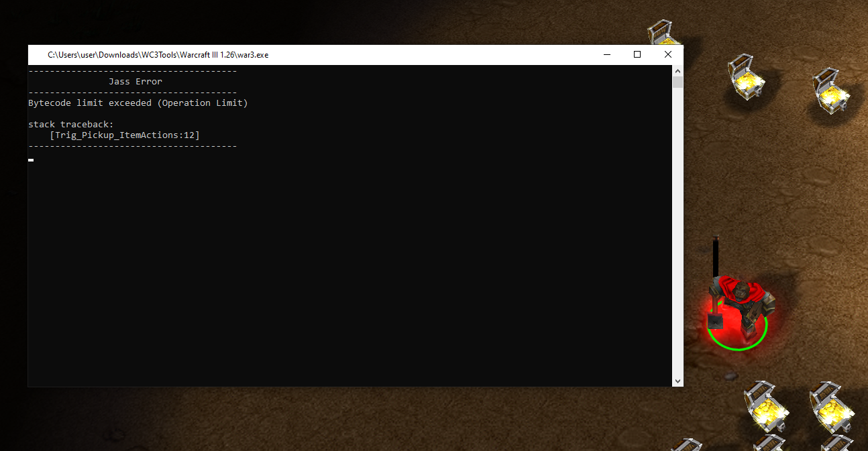Viewport: 868px width, 451px height.
Task: Click the "stack traceback:" line
Action: click(x=71, y=125)
